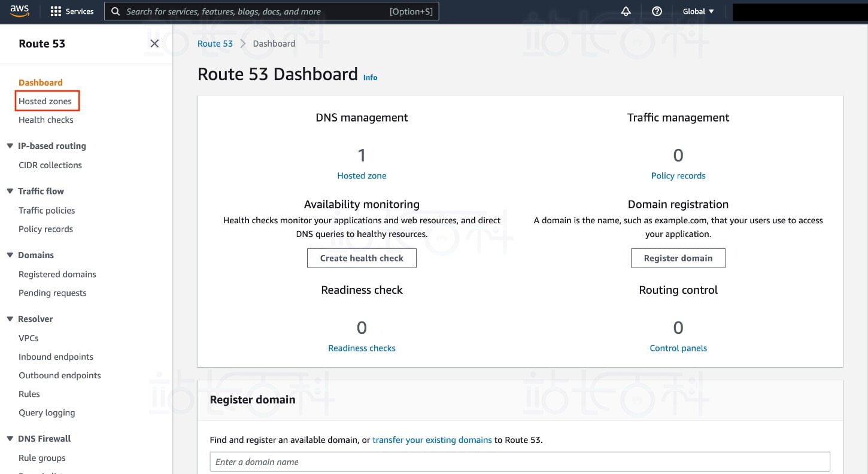Open the Control panels link
The image size is (868, 474).
point(678,348)
